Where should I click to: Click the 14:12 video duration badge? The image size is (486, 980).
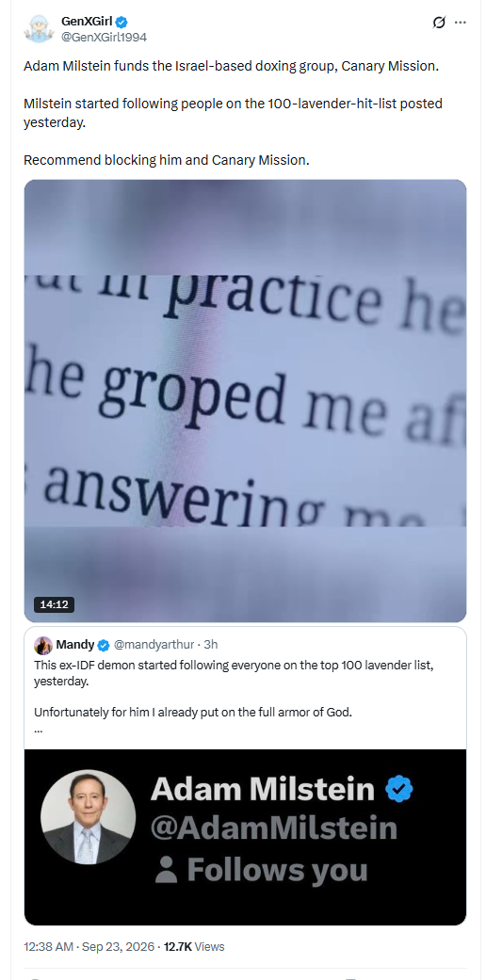point(54,604)
